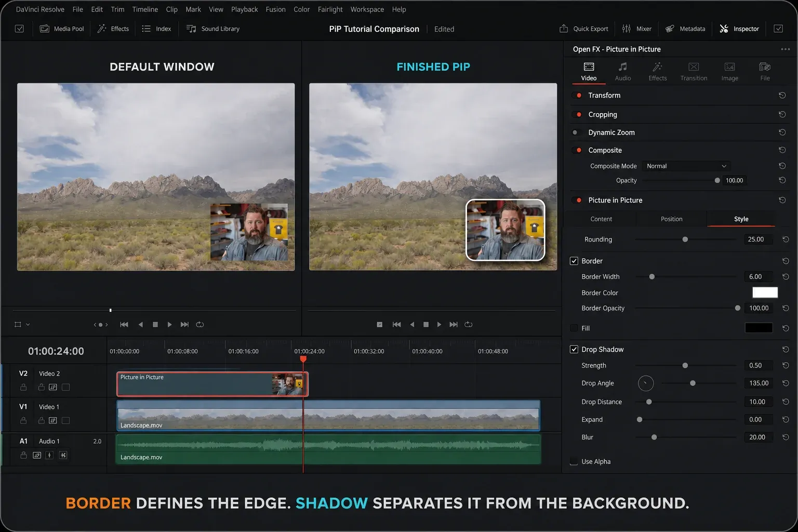The width and height of the screenshot is (798, 532).
Task: Click the Border Color white swatch
Action: point(765,292)
